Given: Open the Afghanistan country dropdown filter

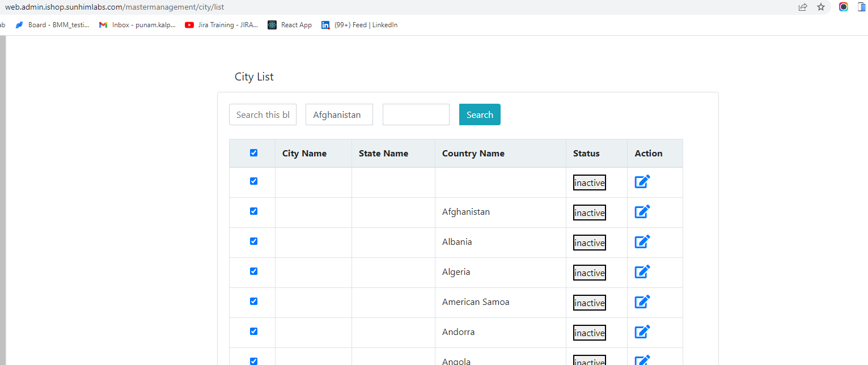Looking at the screenshot, I should (339, 114).
